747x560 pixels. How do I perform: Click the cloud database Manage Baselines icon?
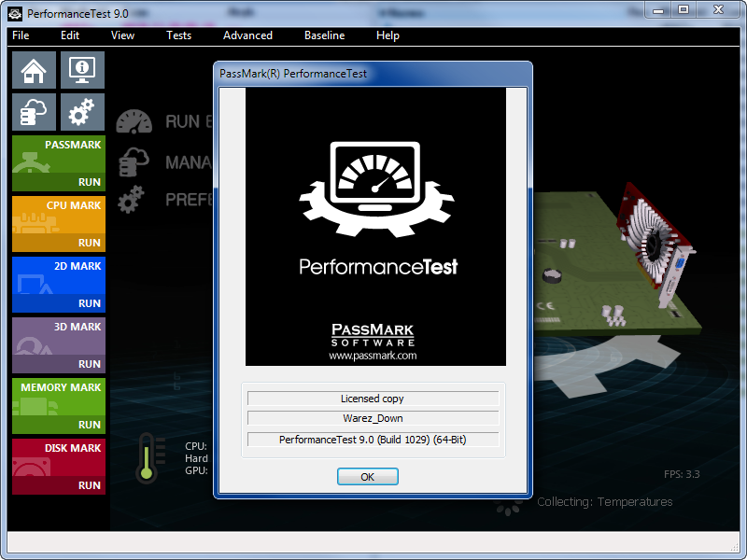pos(134,161)
